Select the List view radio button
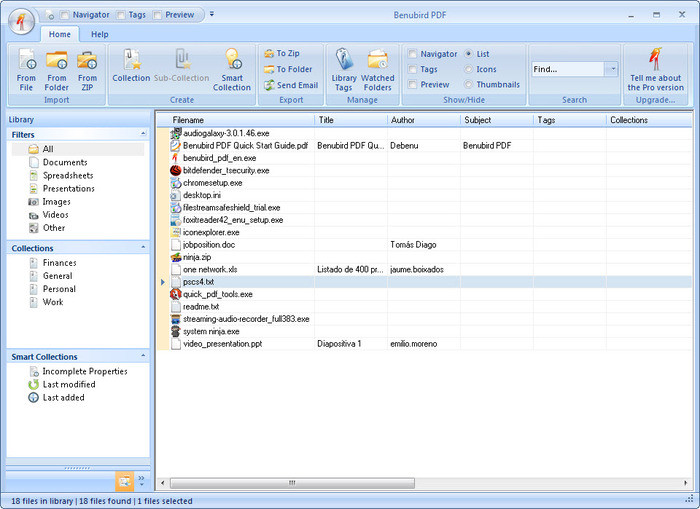The height and width of the screenshot is (509, 700). 468,54
